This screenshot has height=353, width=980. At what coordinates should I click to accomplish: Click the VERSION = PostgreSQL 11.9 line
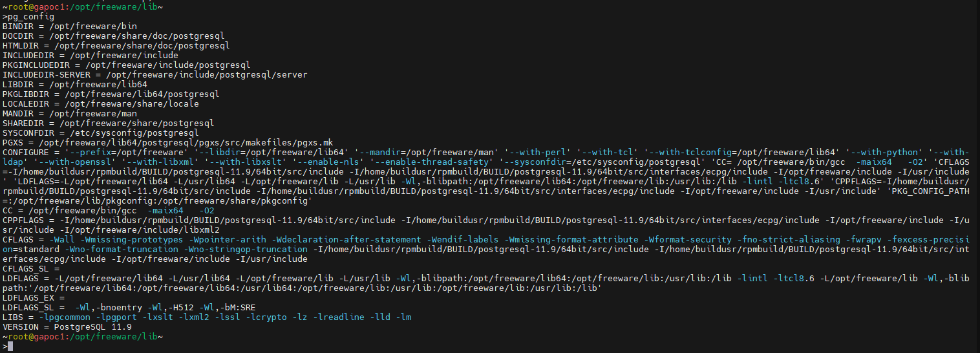(67, 326)
